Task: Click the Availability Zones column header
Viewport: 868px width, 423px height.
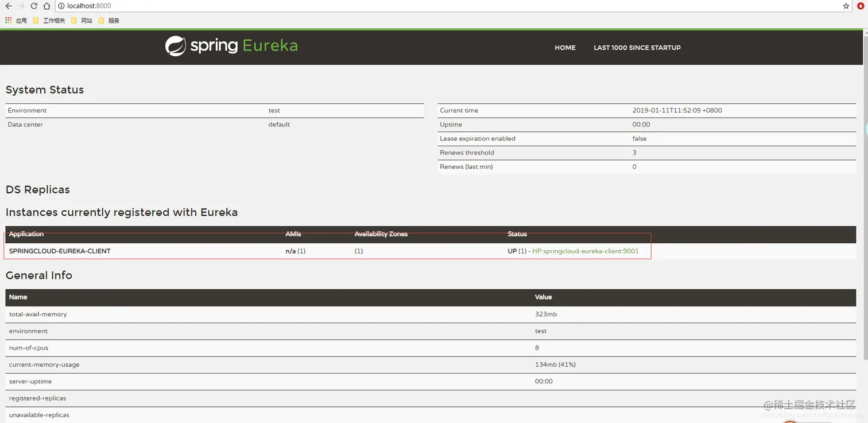Action: [381, 234]
